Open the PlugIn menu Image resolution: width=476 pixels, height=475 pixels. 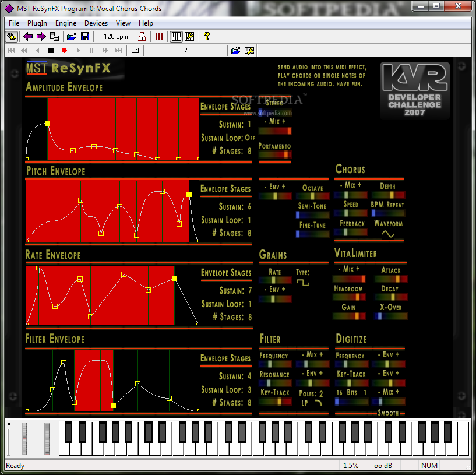point(37,23)
